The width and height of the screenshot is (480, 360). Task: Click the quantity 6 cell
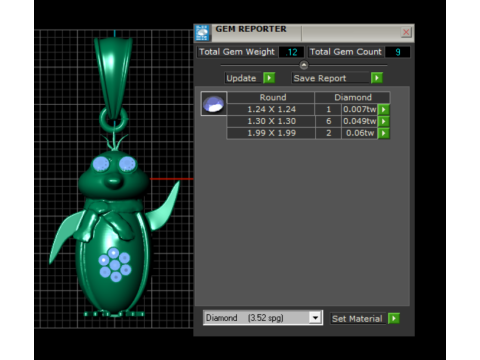[x=328, y=121]
